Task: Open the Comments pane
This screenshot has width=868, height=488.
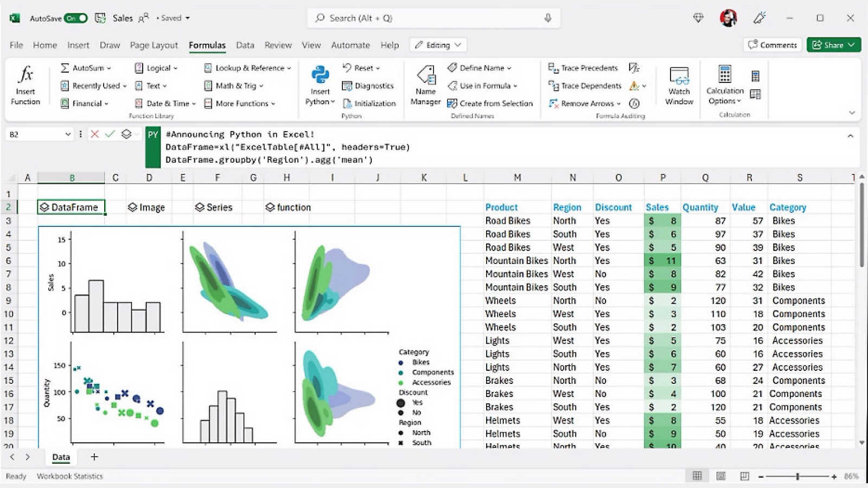Action: (773, 45)
